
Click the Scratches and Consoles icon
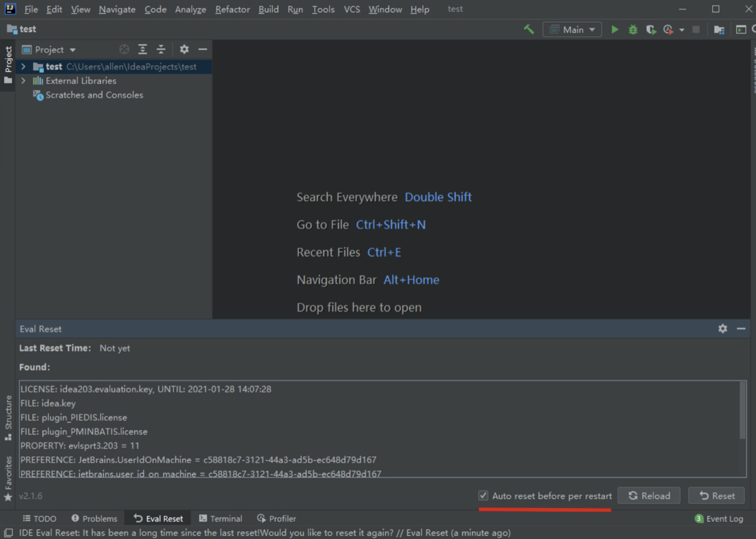click(38, 95)
